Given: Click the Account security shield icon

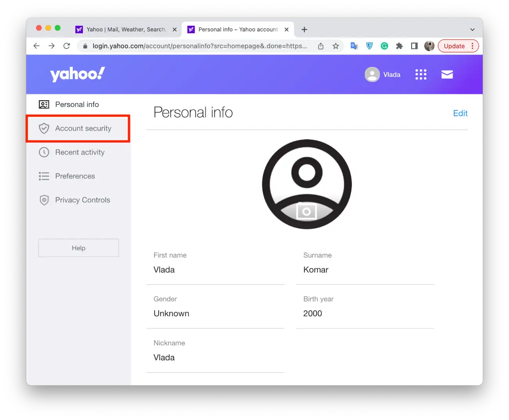Looking at the screenshot, I should [x=44, y=128].
